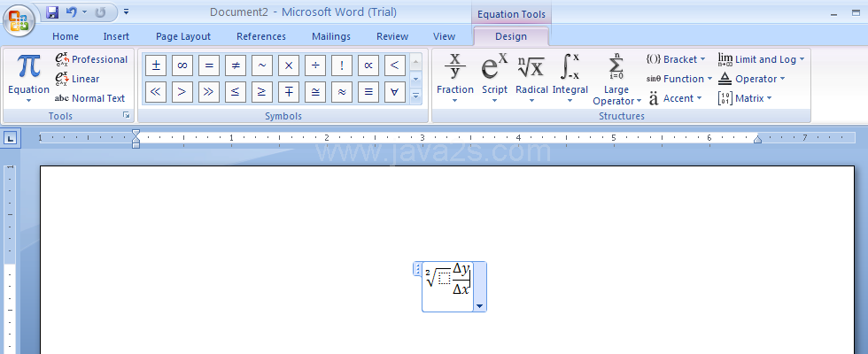Insert the not-equal symbol
The width and height of the screenshot is (868, 354).
(x=236, y=65)
